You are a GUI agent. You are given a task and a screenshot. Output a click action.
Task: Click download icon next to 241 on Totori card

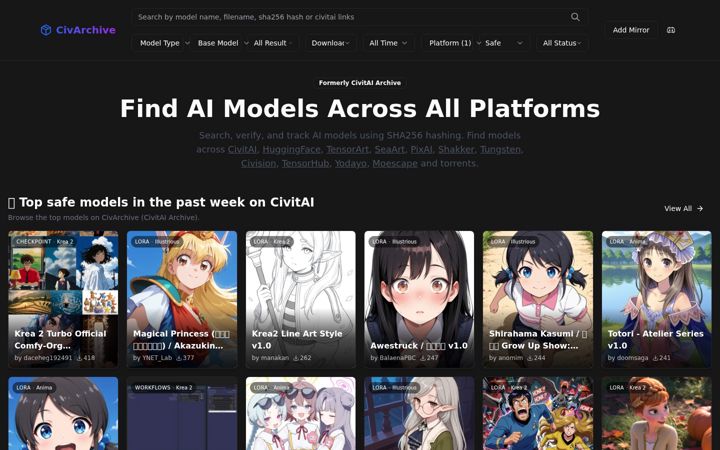coord(655,358)
